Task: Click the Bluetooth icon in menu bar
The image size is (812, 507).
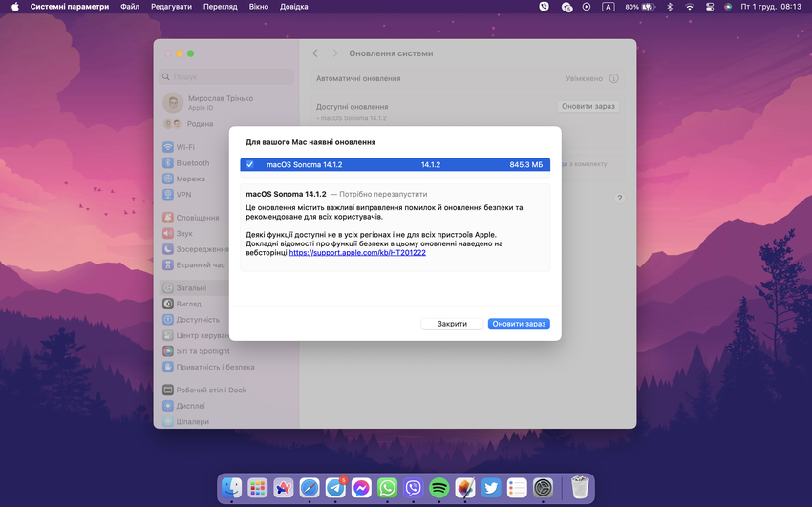Action: (670, 7)
